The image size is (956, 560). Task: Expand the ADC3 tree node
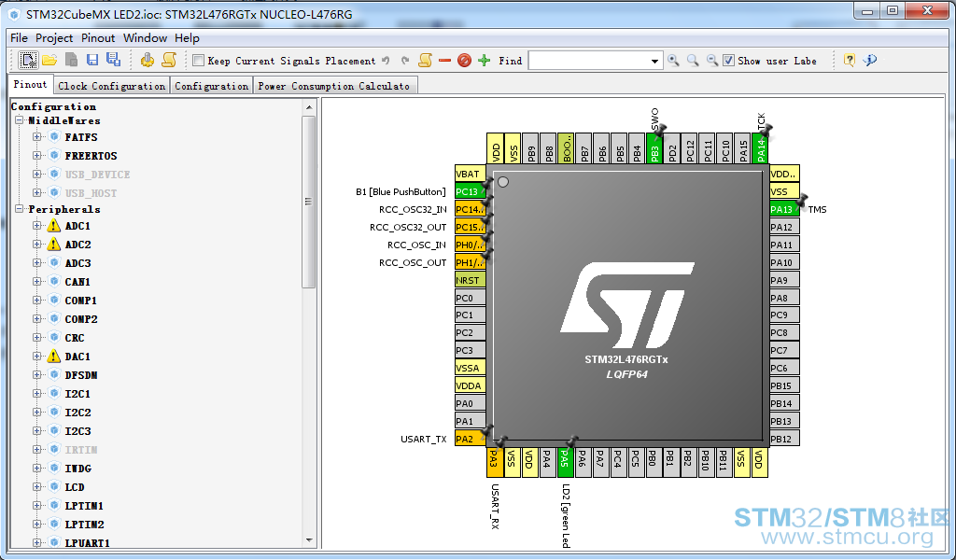[x=37, y=262]
